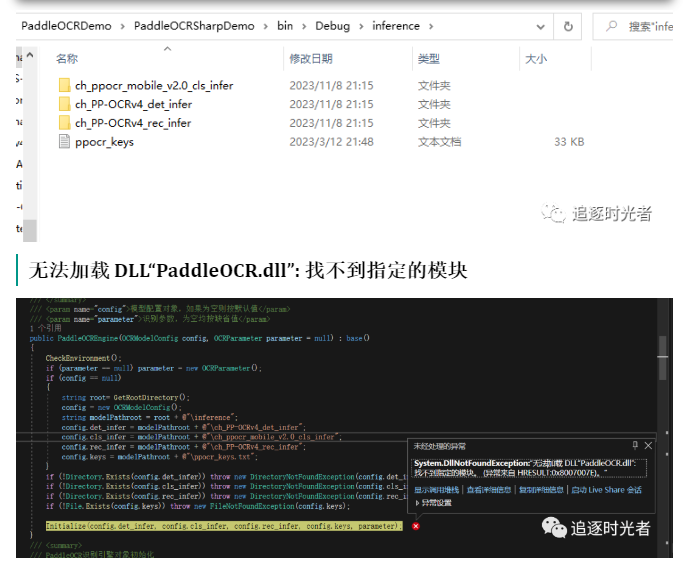The width and height of the screenshot is (686, 564).
Task: Sort files by 名称 column header
Action: point(67,59)
